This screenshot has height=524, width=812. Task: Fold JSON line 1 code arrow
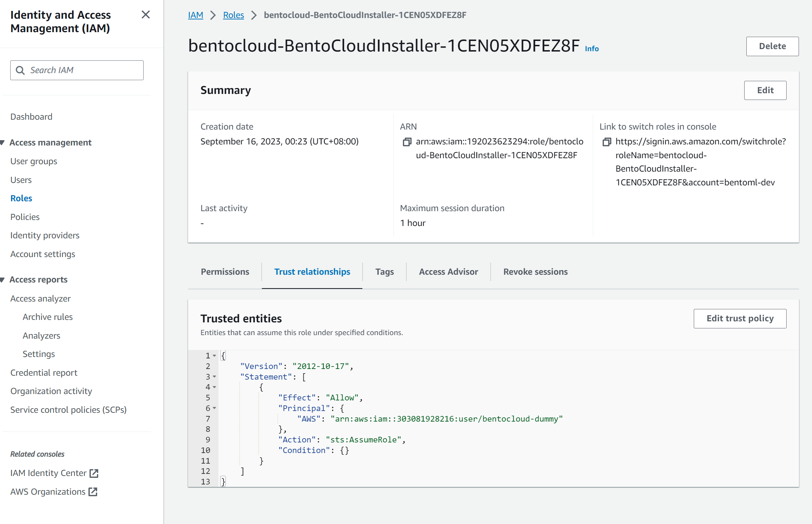214,356
